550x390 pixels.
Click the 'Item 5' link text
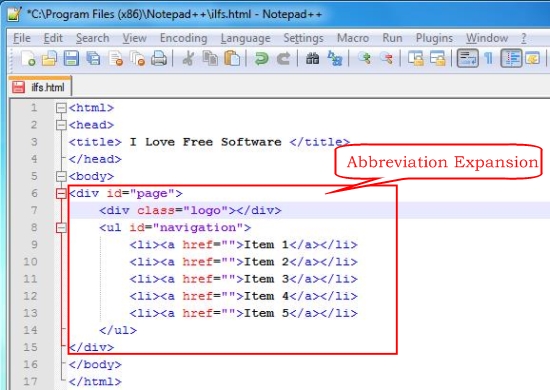coord(266,313)
